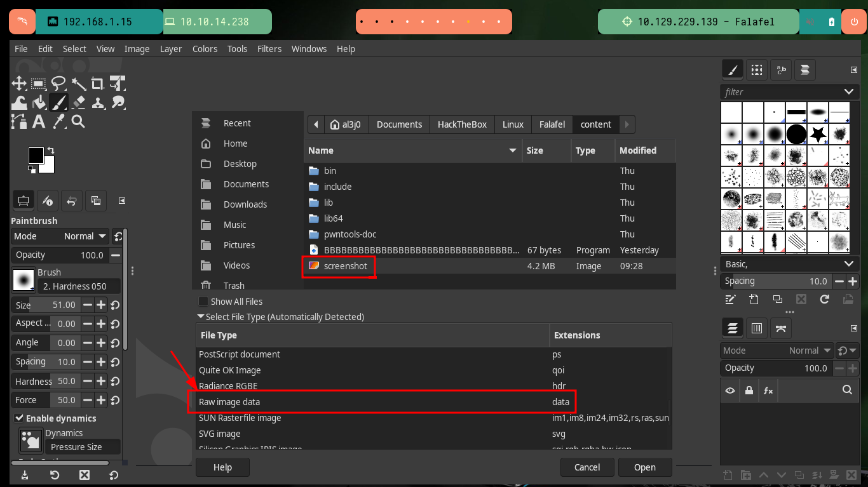Select the Move tool in toolbox
This screenshot has height=487, width=868.
coord(19,83)
